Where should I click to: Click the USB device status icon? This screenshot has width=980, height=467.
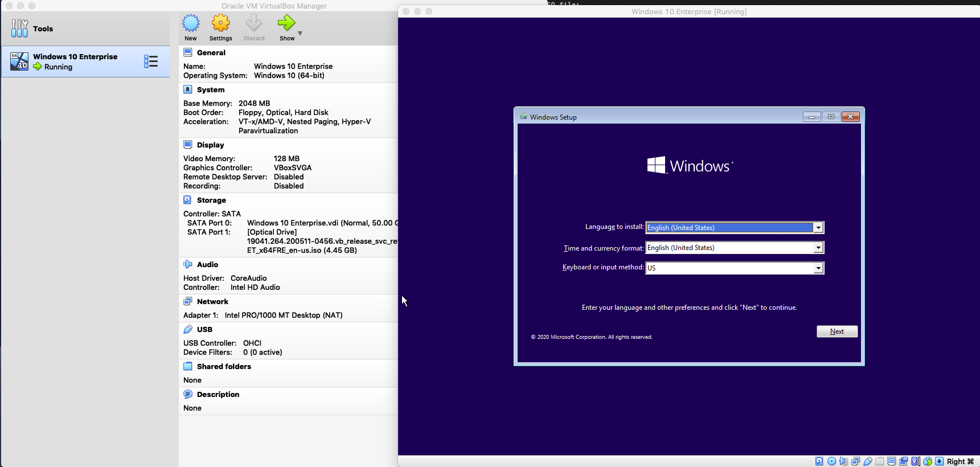868,461
